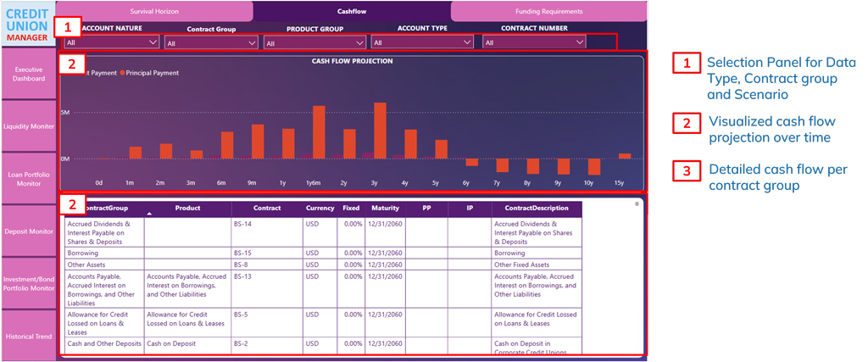This screenshot has height=362, width=868.
Task: Navigate to Loan Portfolio Monitor
Action: coord(27,179)
